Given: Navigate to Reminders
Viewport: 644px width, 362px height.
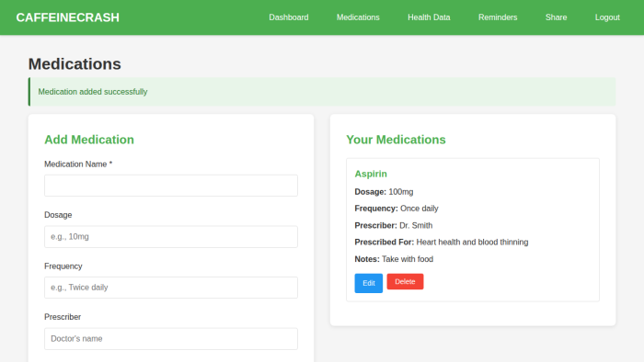Looking at the screenshot, I should (498, 17).
